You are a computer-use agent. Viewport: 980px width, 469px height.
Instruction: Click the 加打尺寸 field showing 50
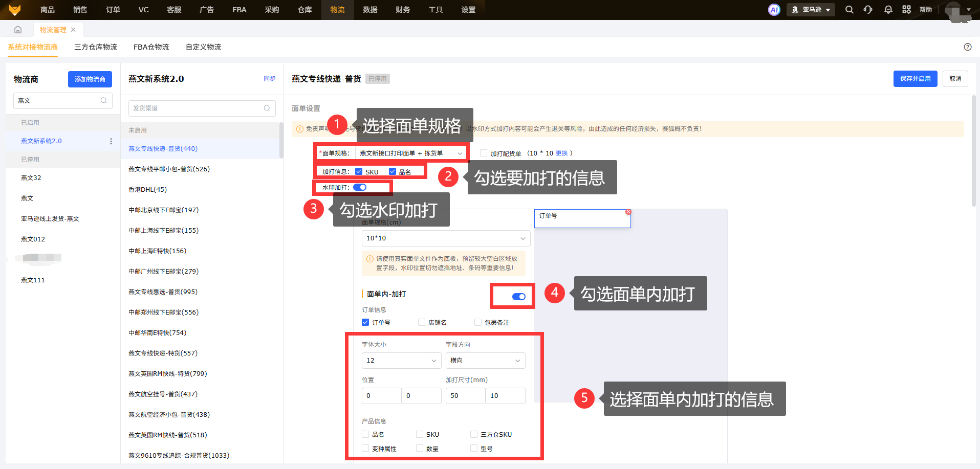point(465,396)
